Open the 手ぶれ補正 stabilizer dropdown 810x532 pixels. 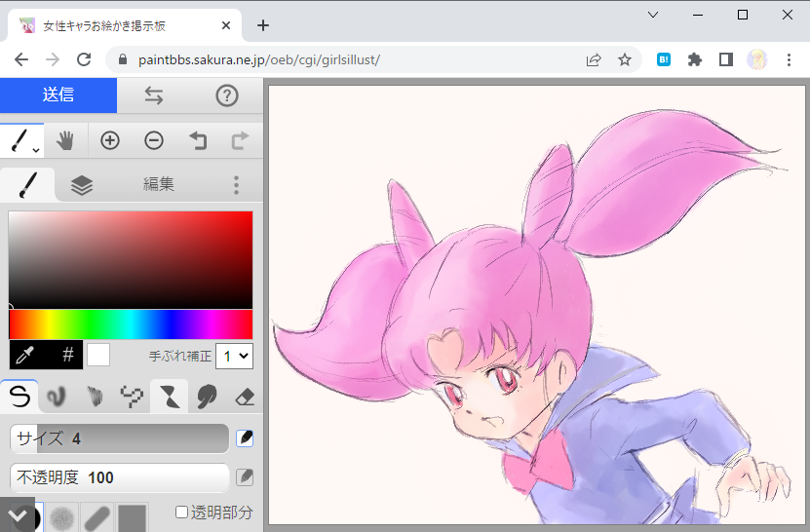click(234, 356)
